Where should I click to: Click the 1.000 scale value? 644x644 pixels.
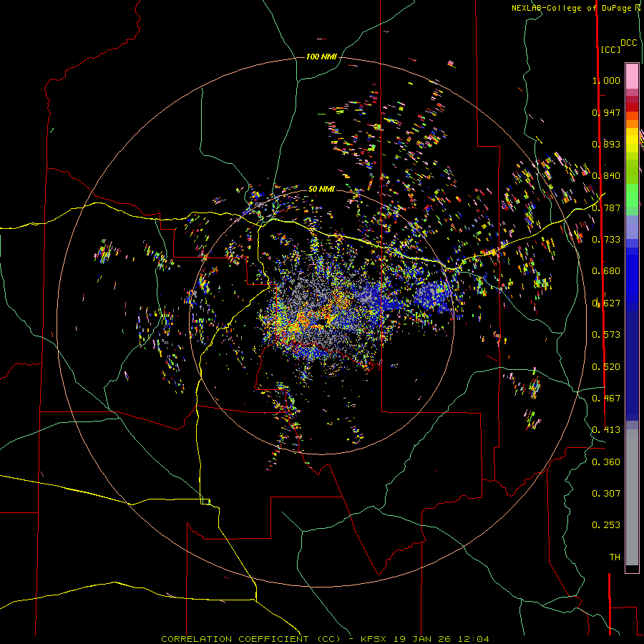click(606, 80)
